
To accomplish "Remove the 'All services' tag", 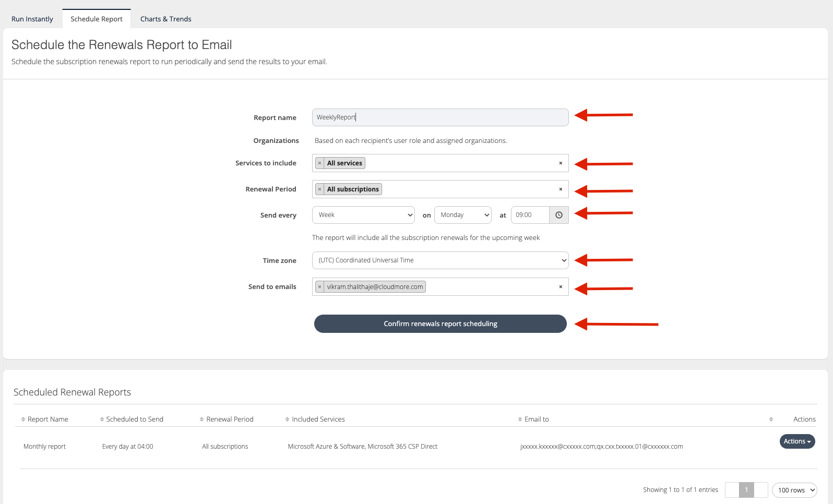I will [319, 163].
